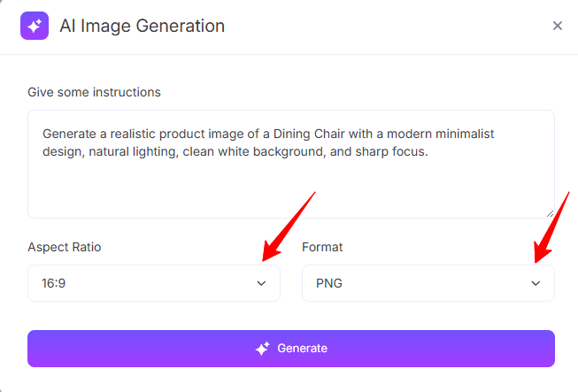Click the chevron in the Format field
578x392 pixels.
pos(536,283)
